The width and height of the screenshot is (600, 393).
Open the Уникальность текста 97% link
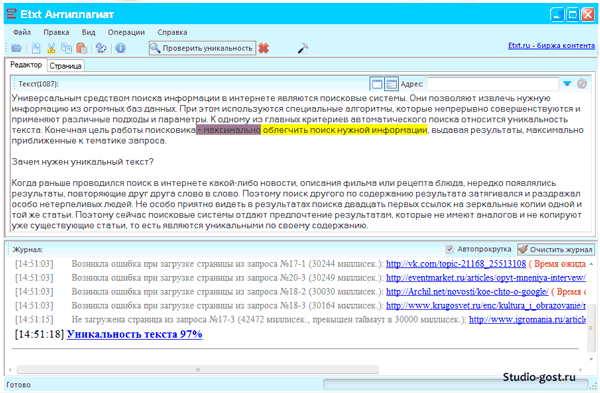tap(135, 334)
